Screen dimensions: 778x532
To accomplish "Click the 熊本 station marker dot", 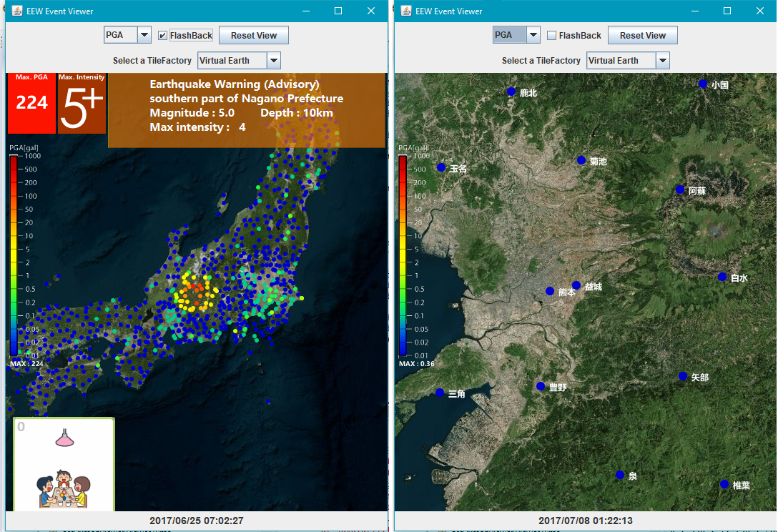I will point(550,291).
